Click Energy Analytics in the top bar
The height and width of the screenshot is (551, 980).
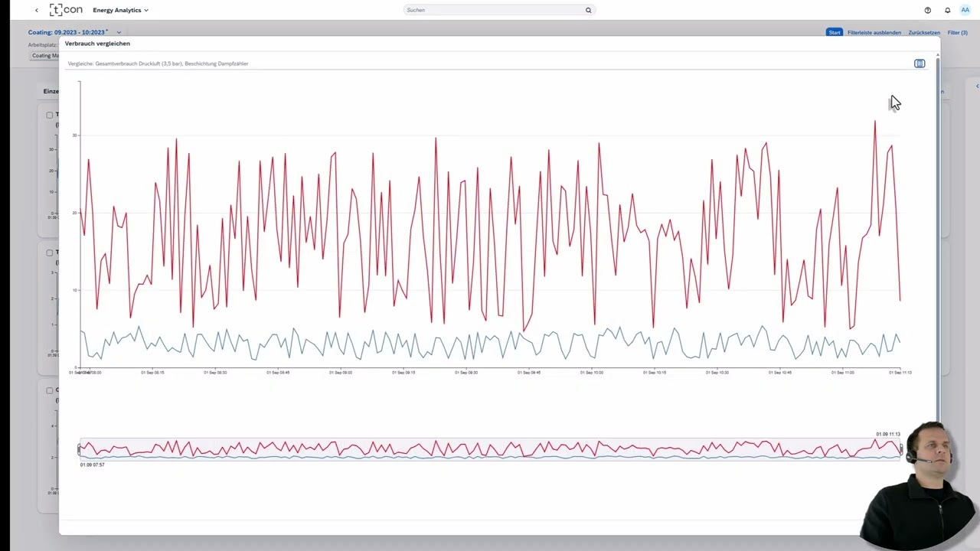coord(116,10)
